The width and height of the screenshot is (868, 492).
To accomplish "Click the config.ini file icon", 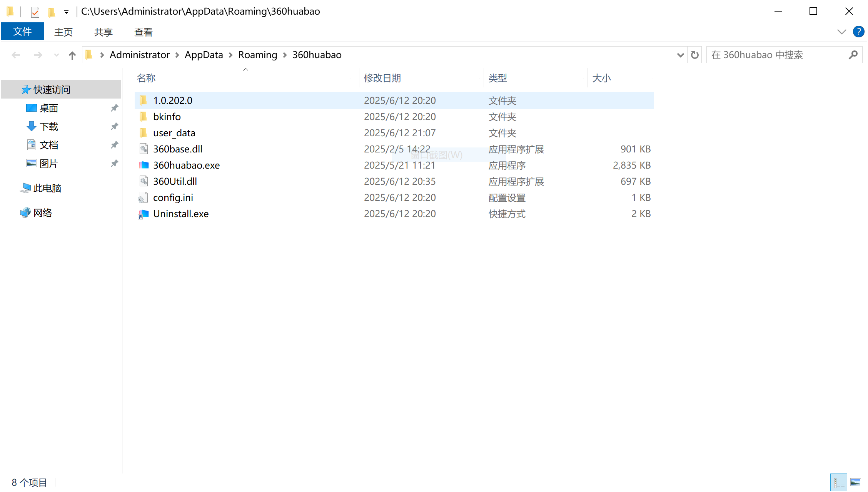I will [144, 198].
